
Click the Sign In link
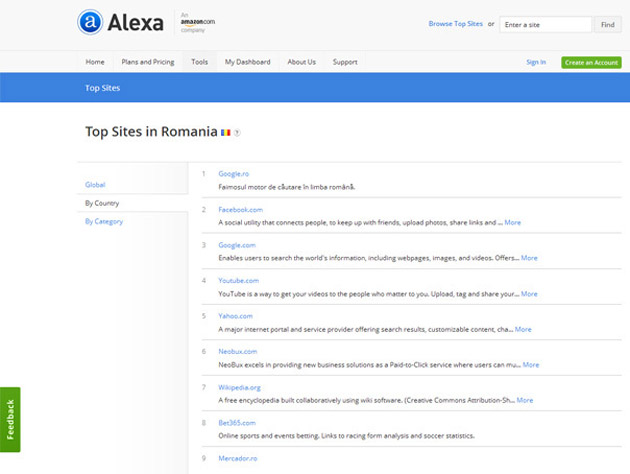click(536, 62)
